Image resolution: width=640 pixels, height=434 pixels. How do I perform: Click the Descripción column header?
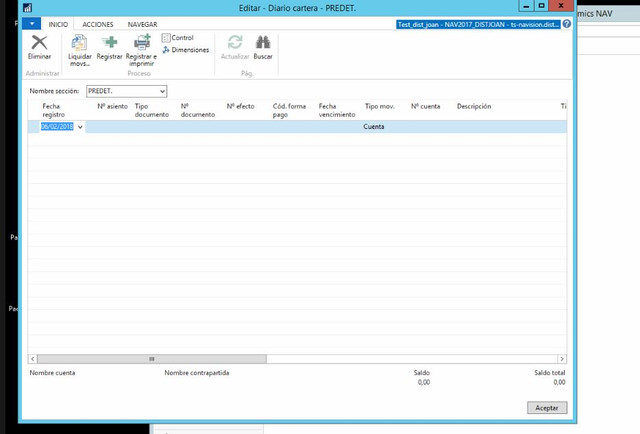tap(474, 107)
